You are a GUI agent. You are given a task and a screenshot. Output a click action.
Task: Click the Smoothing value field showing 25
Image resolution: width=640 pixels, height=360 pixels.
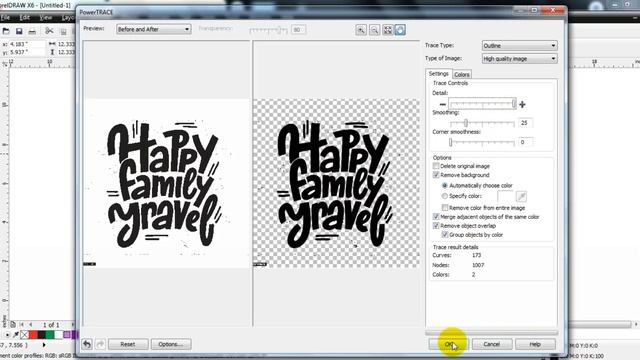[x=525, y=123]
